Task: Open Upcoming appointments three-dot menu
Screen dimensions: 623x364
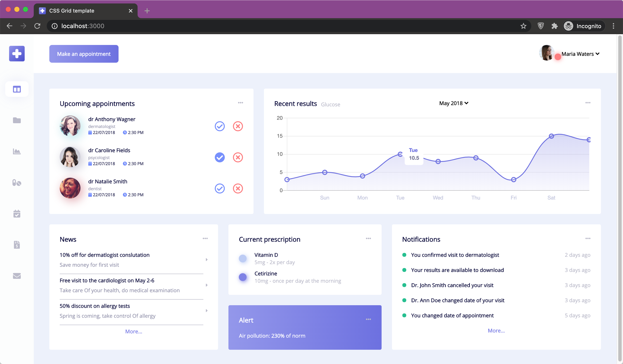Action: (241, 103)
